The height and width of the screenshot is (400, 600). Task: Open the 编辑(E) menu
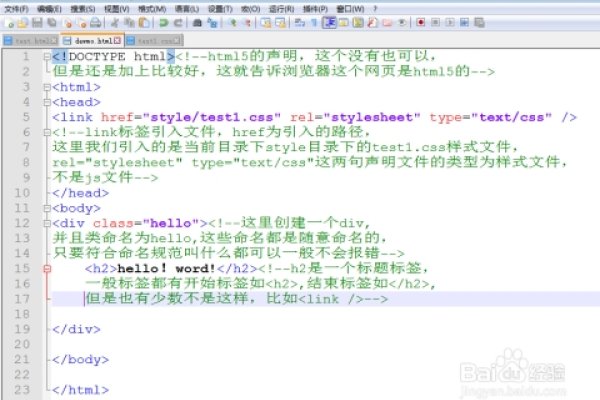[x=49, y=8]
